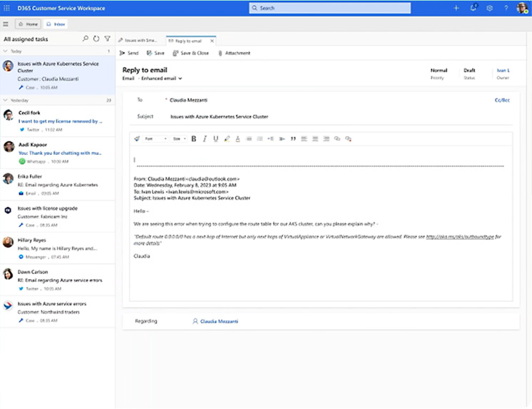Send the email
The height and width of the screenshot is (409, 532).
coord(129,53)
